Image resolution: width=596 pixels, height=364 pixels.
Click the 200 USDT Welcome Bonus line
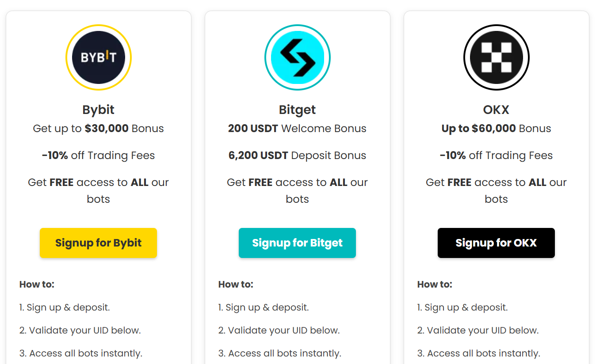tap(297, 128)
